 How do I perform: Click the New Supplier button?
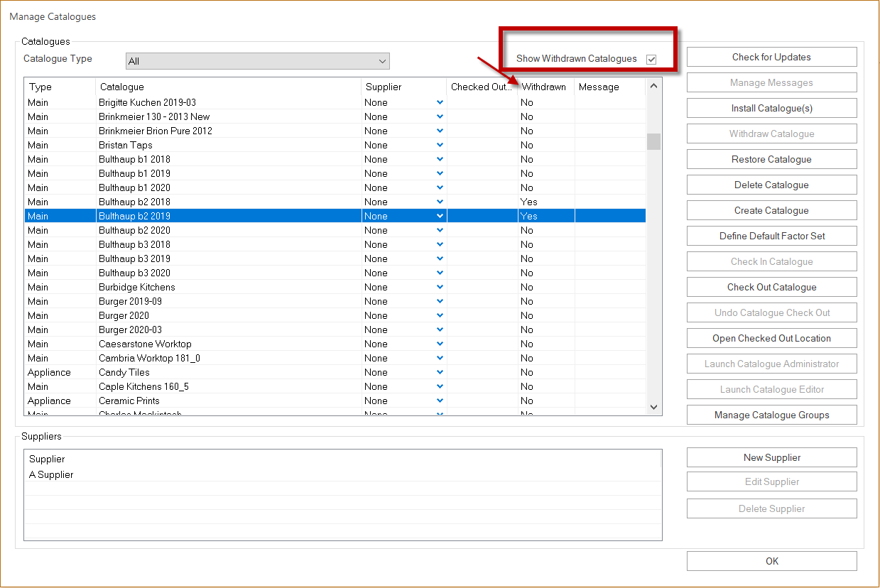pos(771,457)
